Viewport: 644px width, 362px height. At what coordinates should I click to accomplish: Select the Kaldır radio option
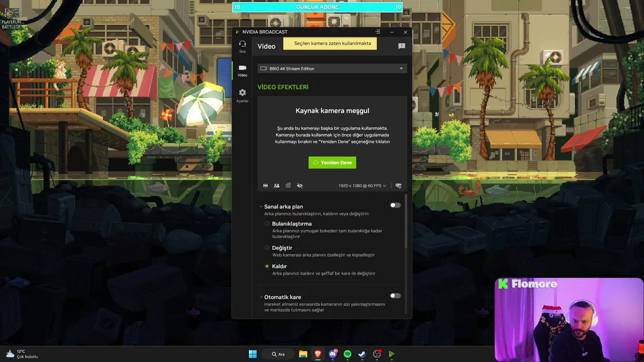click(267, 266)
